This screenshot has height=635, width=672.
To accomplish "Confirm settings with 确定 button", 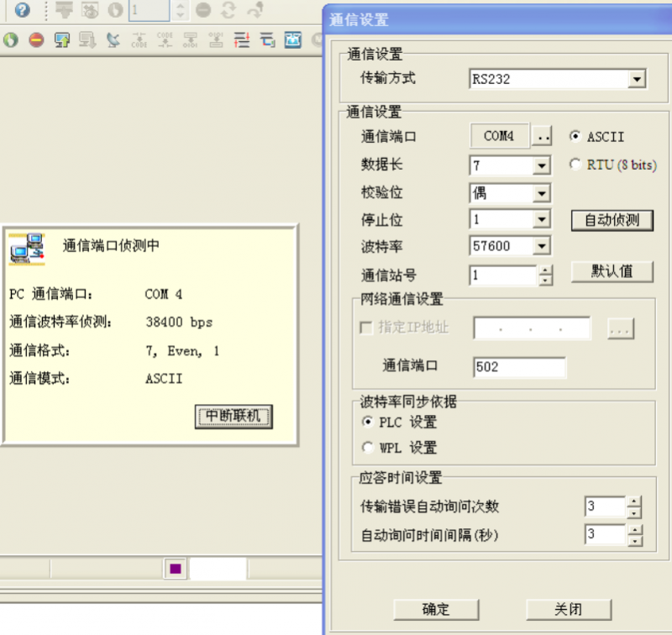I will click(x=436, y=609).
